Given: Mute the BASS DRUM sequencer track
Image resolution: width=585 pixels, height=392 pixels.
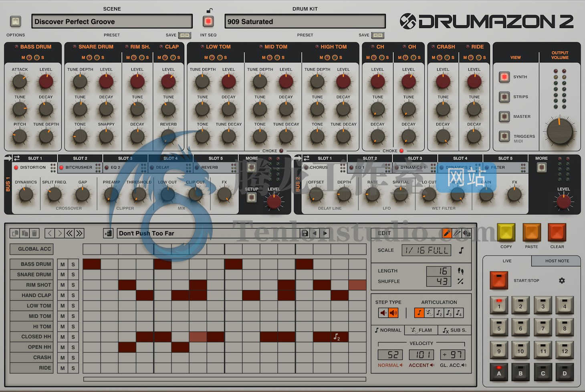Looking at the screenshot, I should tap(63, 264).
